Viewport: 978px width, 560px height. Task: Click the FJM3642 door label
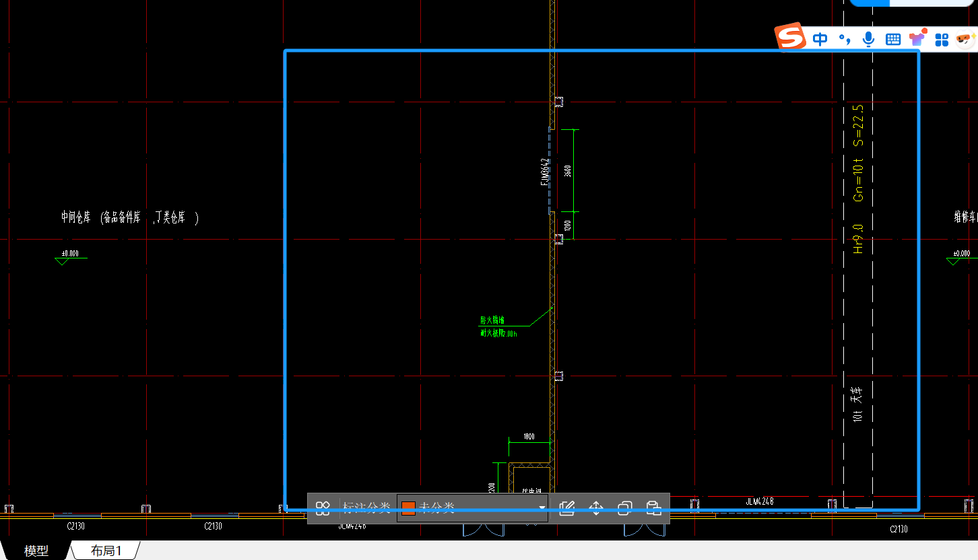pos(544,172)
